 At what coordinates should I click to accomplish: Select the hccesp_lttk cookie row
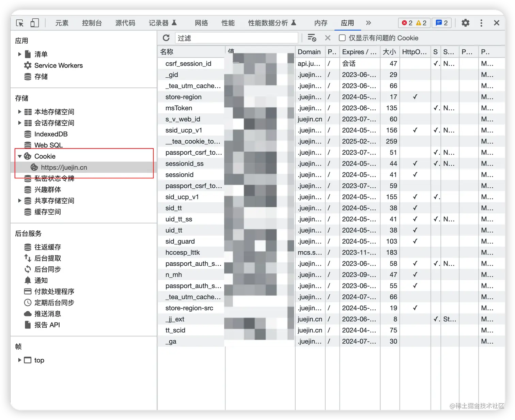(331, 252)
